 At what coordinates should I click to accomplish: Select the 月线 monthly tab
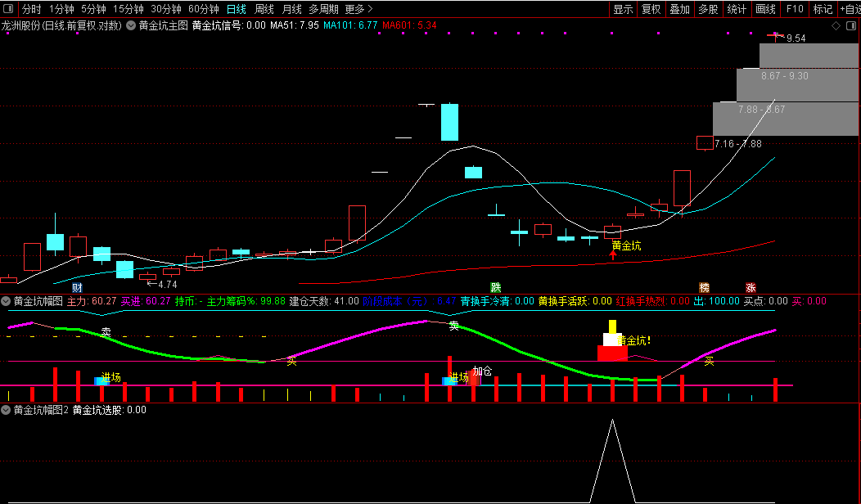click(x=291, y=9)
